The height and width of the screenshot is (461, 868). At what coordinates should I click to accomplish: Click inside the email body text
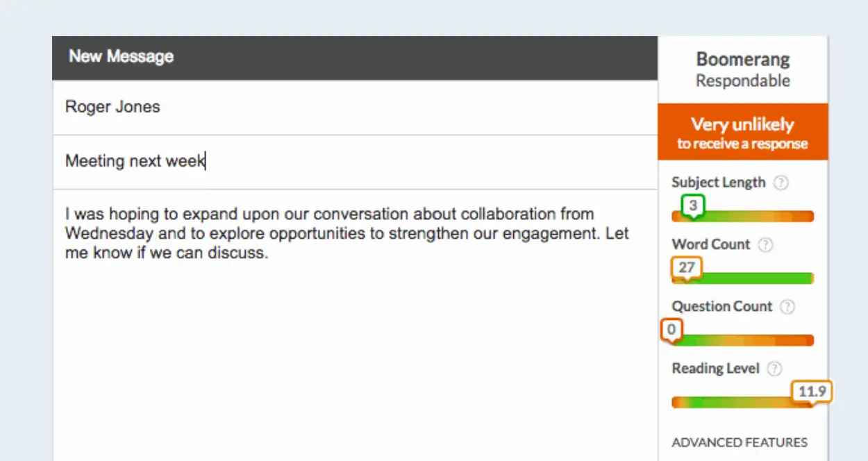347,233
